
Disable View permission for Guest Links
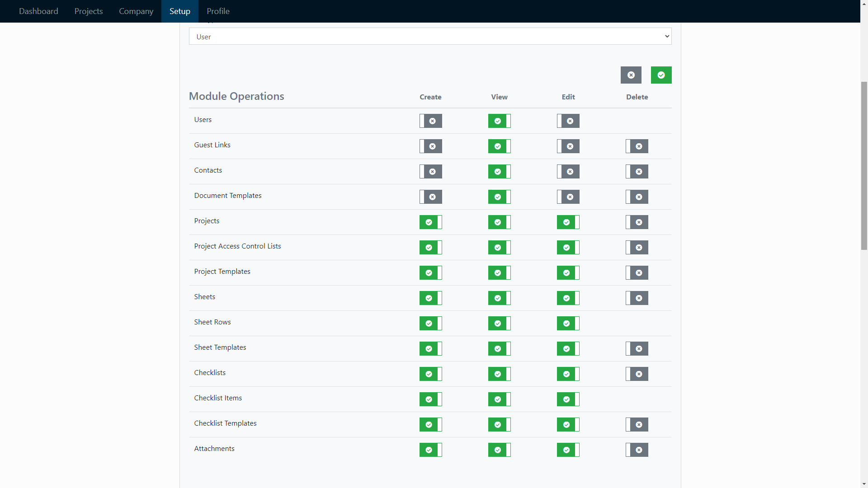pyautogui.click(x=499, y=146)
